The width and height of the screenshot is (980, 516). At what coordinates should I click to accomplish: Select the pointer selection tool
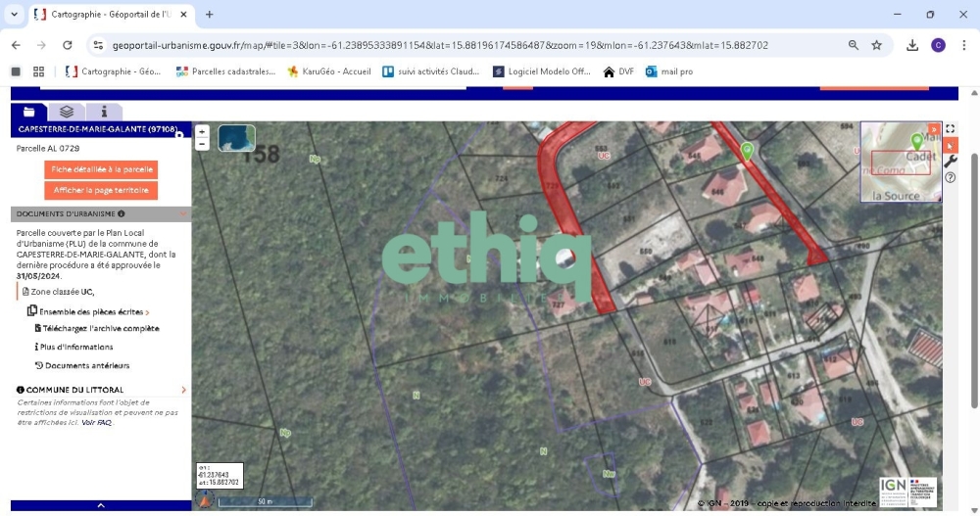click(950, 145)
